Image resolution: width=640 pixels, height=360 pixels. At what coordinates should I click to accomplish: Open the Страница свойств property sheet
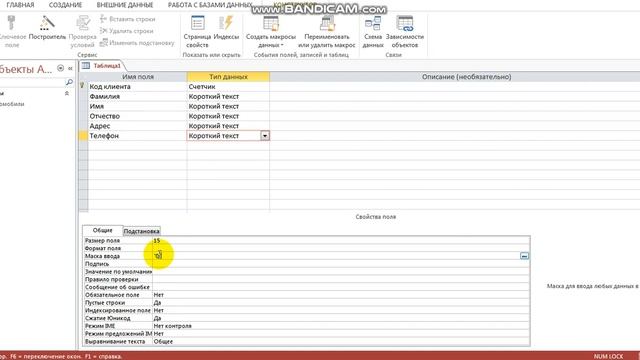tap(197, 32)
